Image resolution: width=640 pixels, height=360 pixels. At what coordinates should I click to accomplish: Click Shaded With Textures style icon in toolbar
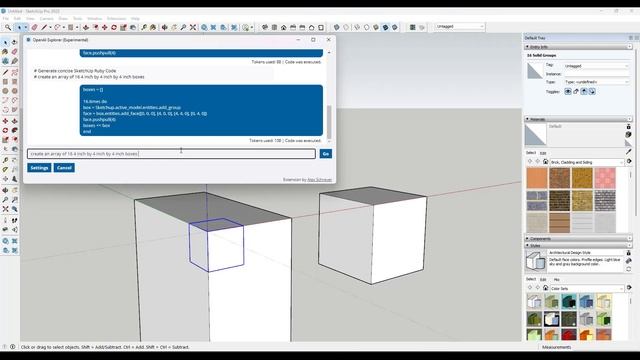385,27
